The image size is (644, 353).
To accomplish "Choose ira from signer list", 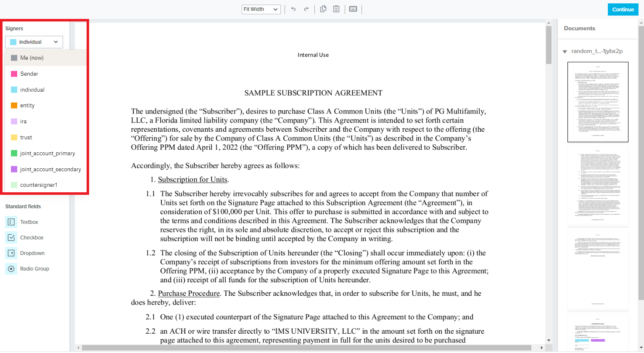I will coord(45,121).
